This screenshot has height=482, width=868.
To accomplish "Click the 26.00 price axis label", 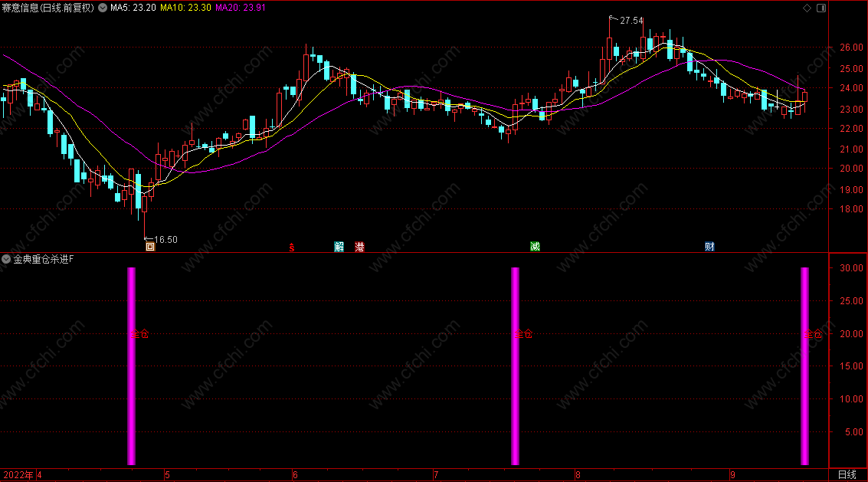I will [x=851, y=48].
